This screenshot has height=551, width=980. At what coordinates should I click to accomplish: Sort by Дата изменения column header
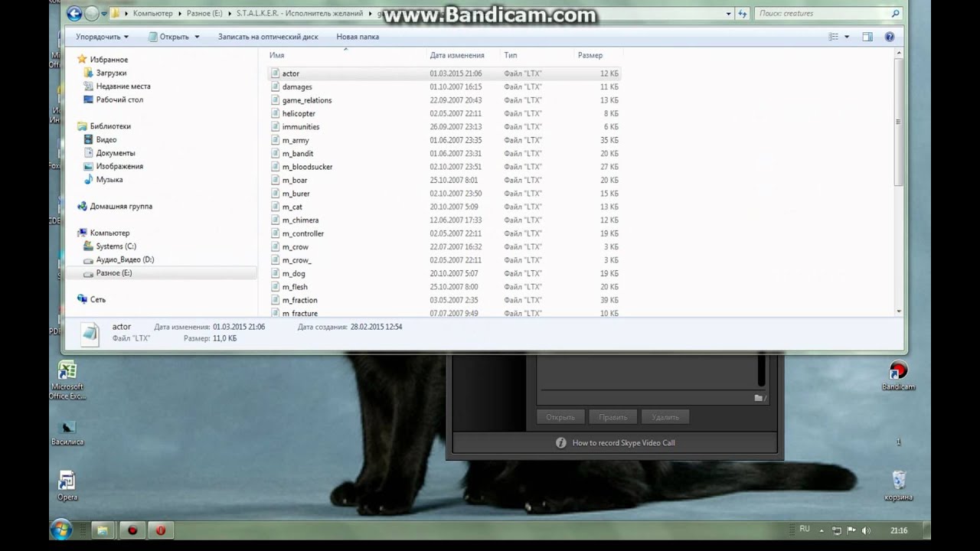coord(457,55)
